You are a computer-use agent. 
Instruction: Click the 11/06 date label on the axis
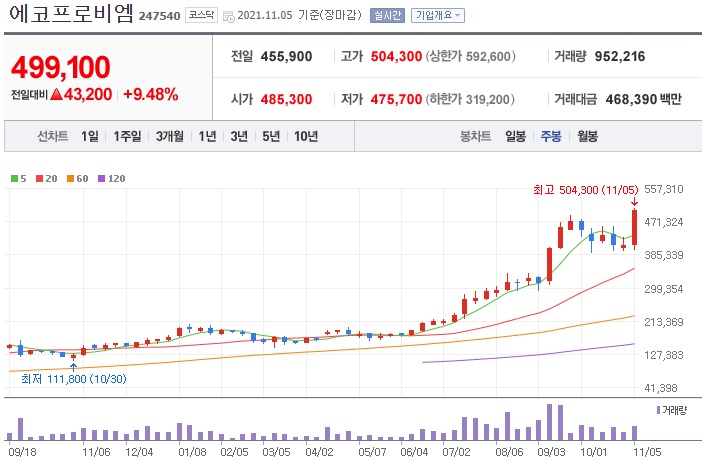point(96,452)
